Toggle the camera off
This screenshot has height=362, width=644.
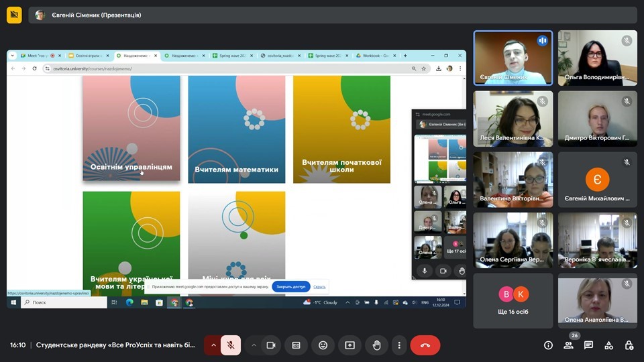pyautogui.click(x=271, y=345)
